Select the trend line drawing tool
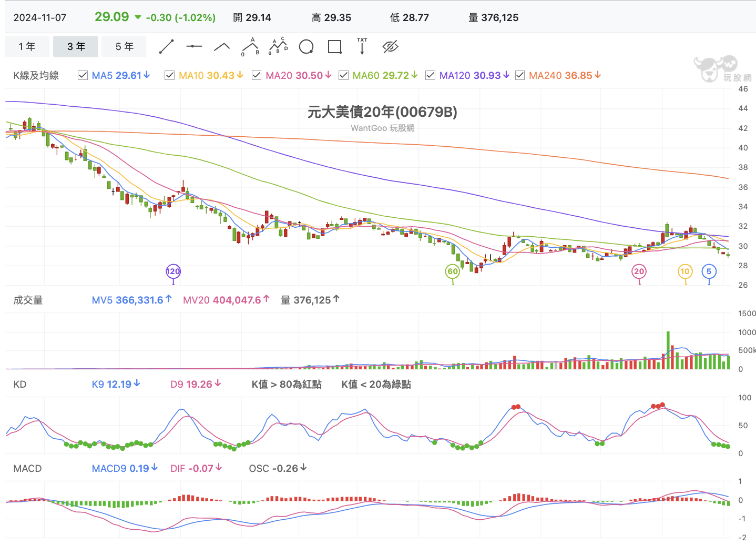The height and width of the screenshot is (545, 756). [167, 46]
